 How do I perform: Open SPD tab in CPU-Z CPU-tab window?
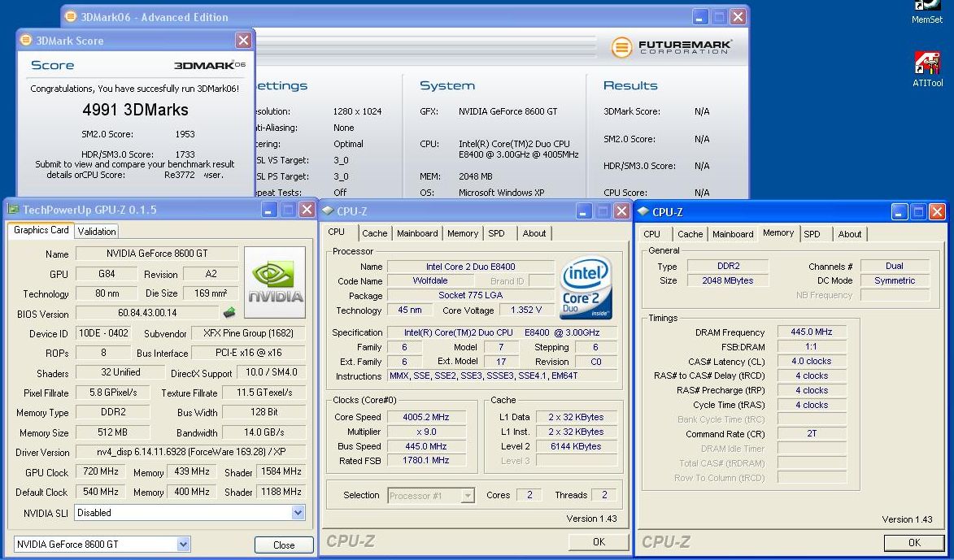tap(496, 233)
